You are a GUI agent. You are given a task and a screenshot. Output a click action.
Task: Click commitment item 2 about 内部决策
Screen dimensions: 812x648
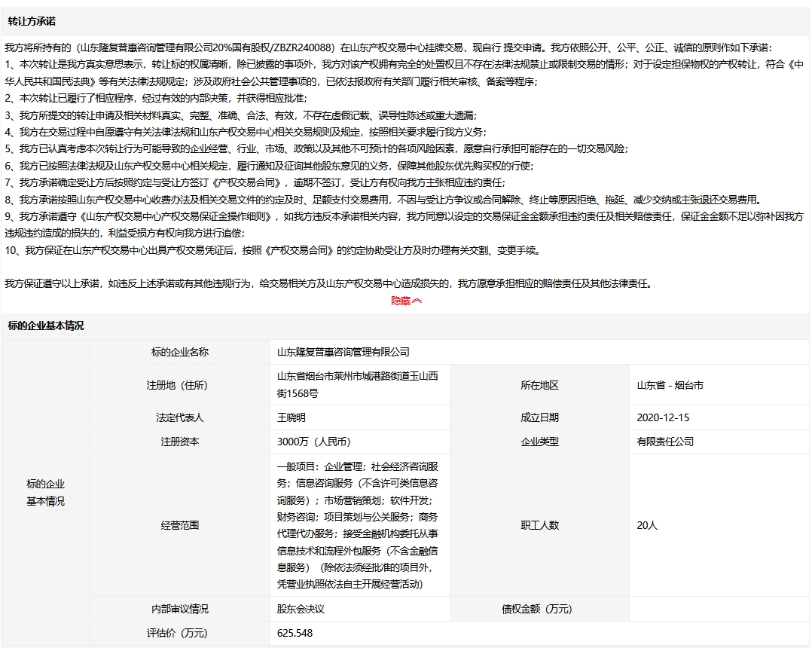(x=155, y=98)
